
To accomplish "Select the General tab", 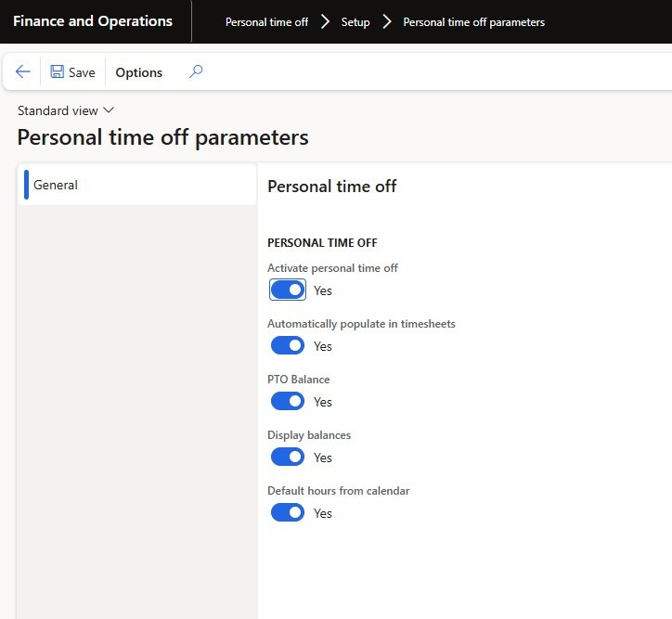I will coord(56,185).
